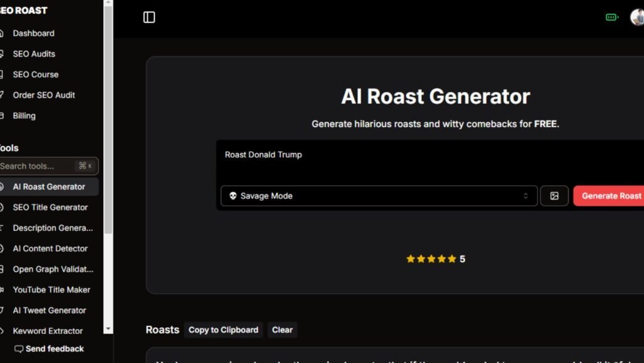644x363 pixels.
Task: Copy roasts with Copy to Clipboard
Action: pos(223,330)
